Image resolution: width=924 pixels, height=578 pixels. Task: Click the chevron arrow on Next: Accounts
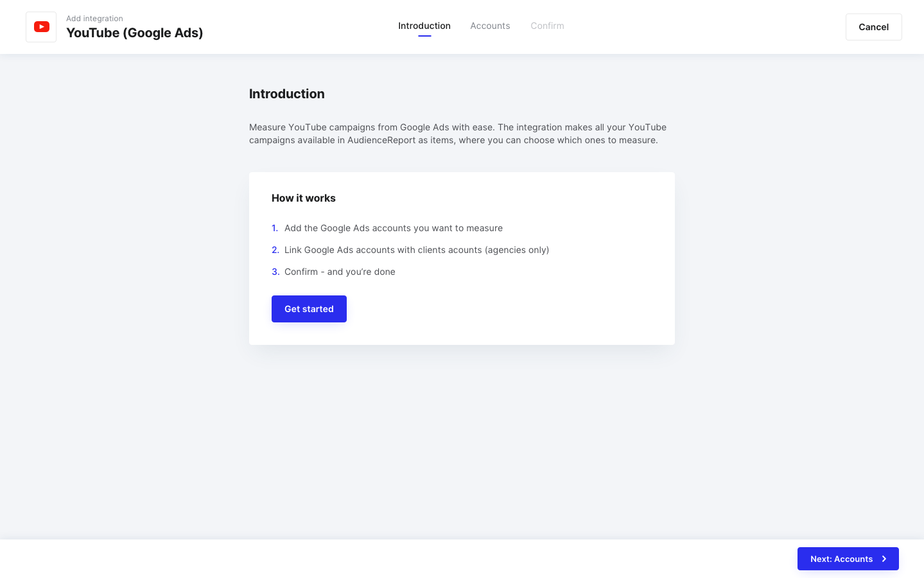coord(884,559)
